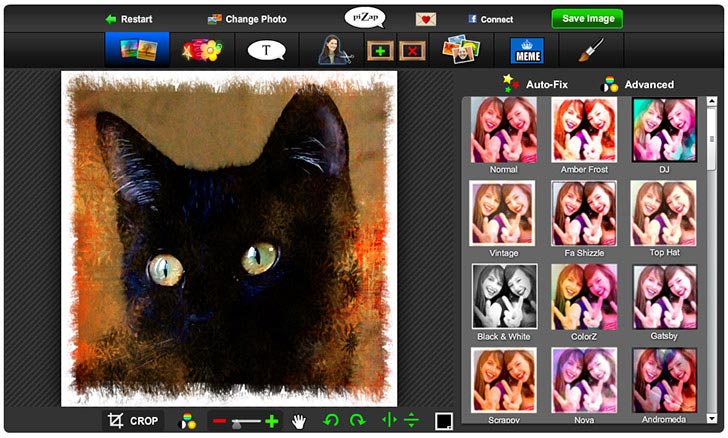
Task: Apply the Black & White filter thumbnail
Action: click(504, 295)
